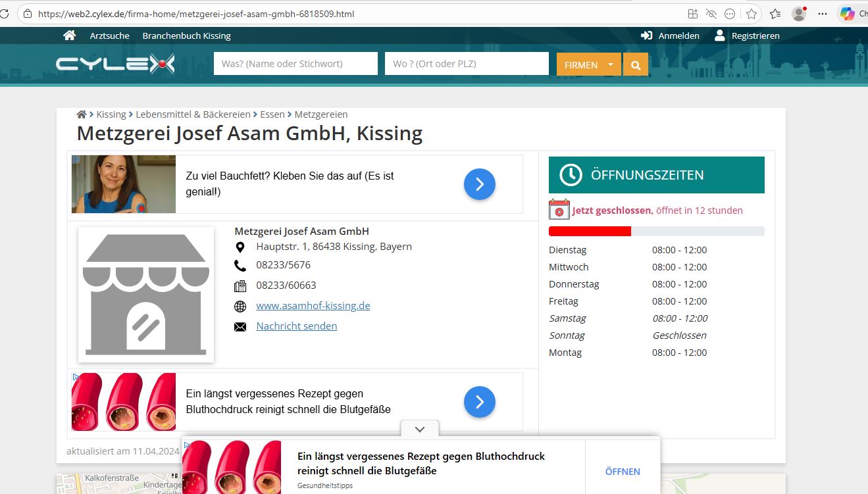
Task: Open www.asamhof-kissing.de website link
Action: pyautogui.click(x=313, y=306)
